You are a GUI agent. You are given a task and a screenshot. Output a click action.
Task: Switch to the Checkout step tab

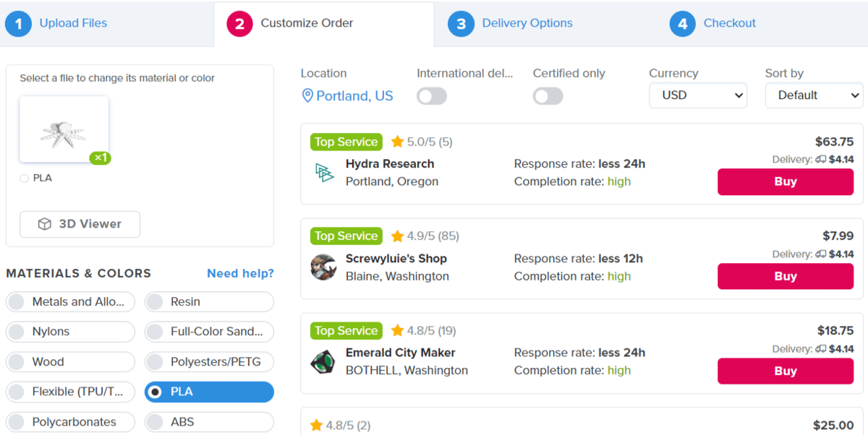tap(729, 23)
